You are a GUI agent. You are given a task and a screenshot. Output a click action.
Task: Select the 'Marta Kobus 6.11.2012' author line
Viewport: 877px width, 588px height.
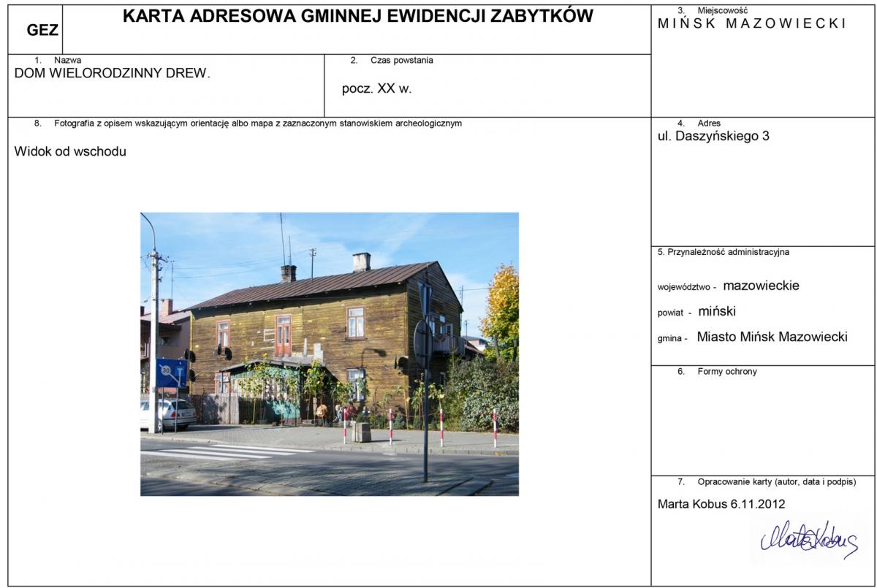[x=721, y=504]
